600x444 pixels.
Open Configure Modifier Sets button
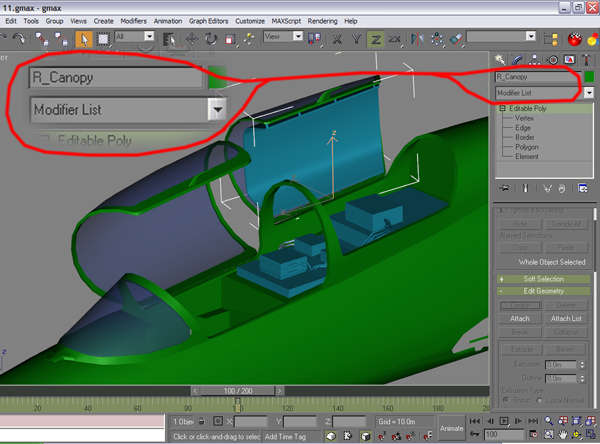click(x=583, y=188)
